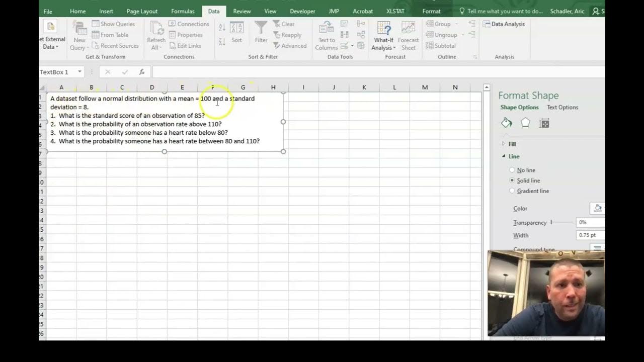Open Recent Sources

point(115,46)
